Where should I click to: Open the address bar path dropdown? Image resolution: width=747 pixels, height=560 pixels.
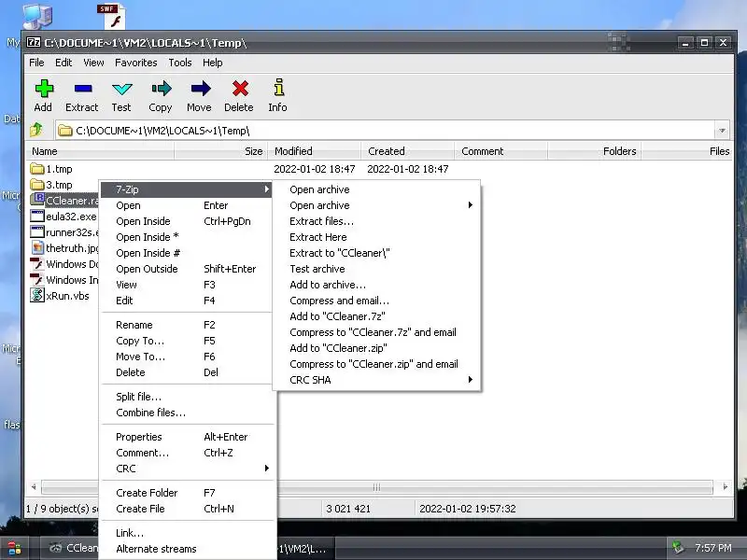pyautogui.click(x=722, y=131)
